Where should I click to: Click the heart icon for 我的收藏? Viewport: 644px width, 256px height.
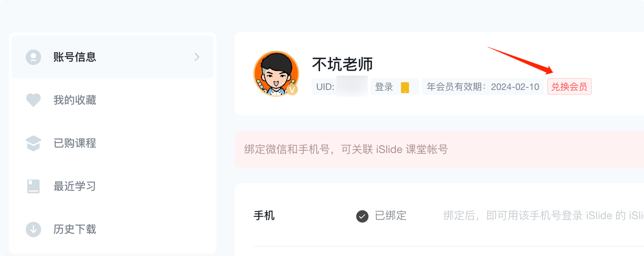[x=33, y=100]
